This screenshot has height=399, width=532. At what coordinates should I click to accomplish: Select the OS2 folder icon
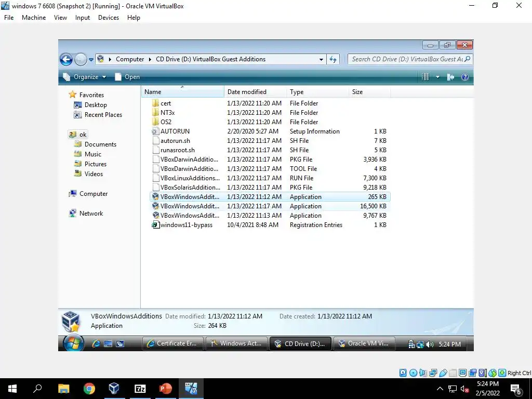(x=155, y=122)
